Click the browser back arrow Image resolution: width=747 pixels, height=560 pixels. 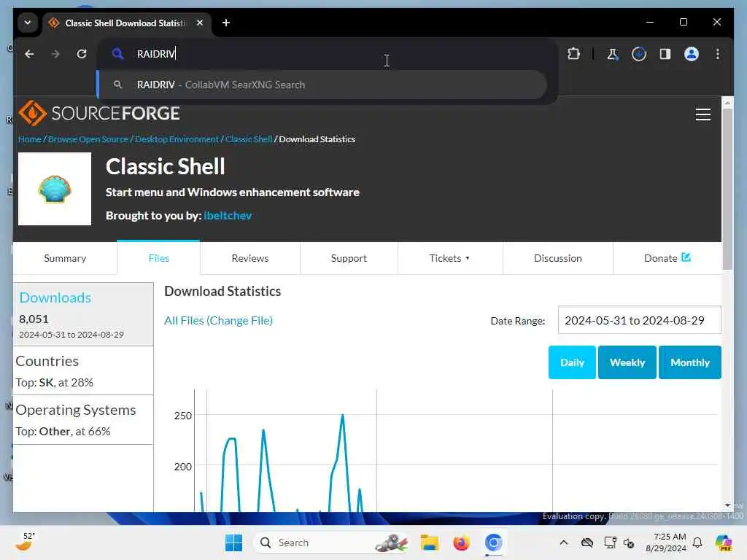[29, 54]
